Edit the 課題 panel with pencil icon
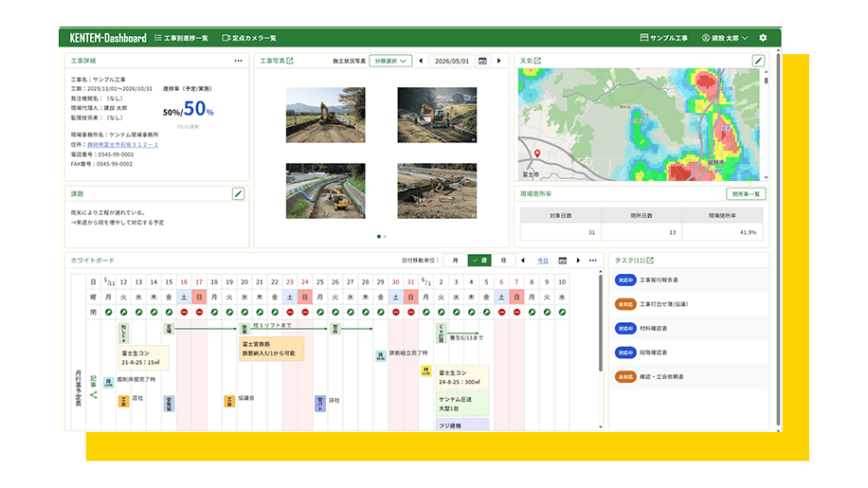The height and width of the screenshot is (488, 868). click(238, 193)
